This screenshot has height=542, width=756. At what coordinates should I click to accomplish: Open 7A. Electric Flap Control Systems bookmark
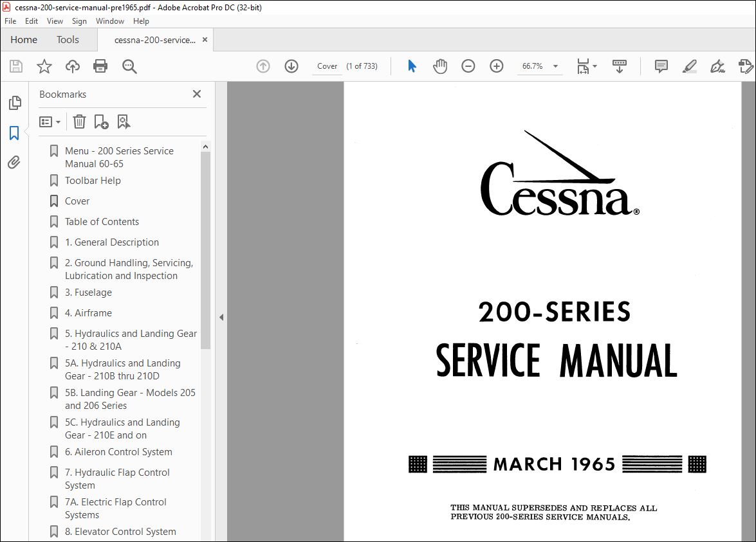coord(116,509)
